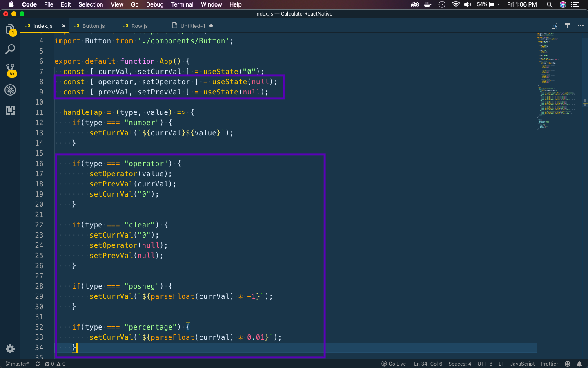Click the feedback smiley icon
This screenshot has height=368, width=588.
point(568,364)
